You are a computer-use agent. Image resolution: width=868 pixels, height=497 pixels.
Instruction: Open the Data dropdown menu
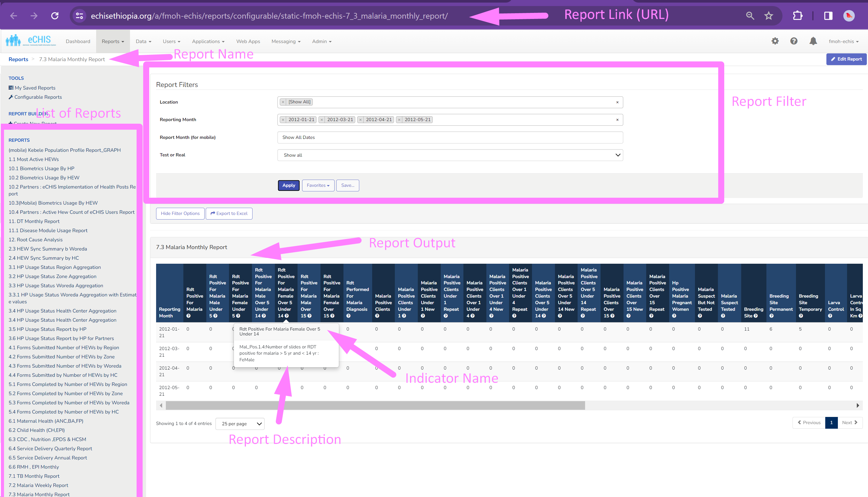143,41
